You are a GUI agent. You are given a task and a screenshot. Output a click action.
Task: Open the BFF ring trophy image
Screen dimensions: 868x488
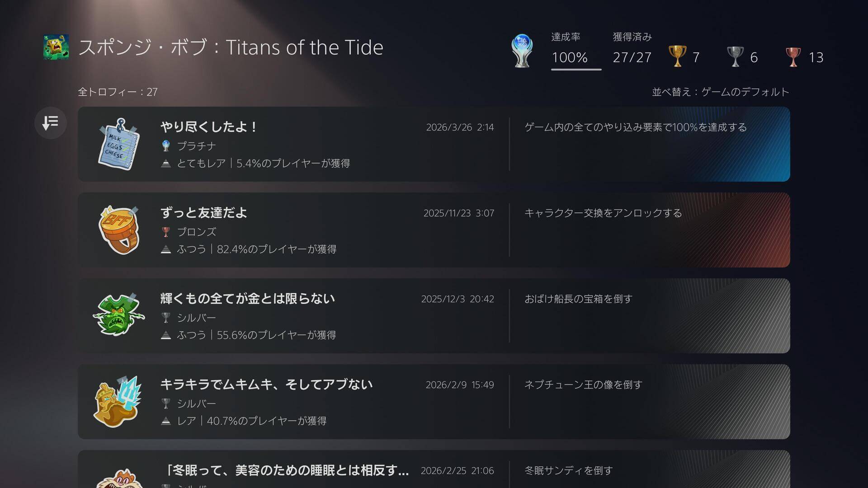(119, 230)
